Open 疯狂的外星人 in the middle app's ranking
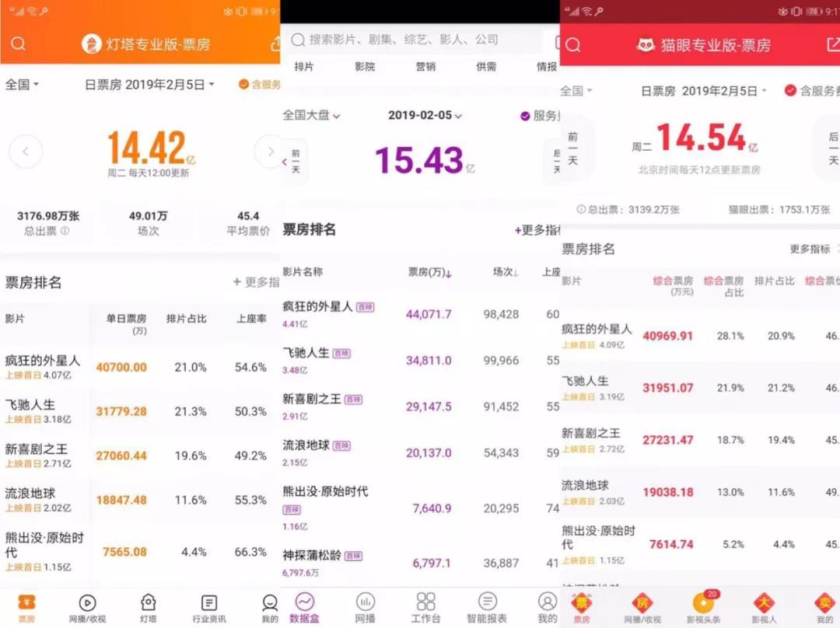Image resolution: width=840 pixels, height=628 pixels. [x=421, y=314]
